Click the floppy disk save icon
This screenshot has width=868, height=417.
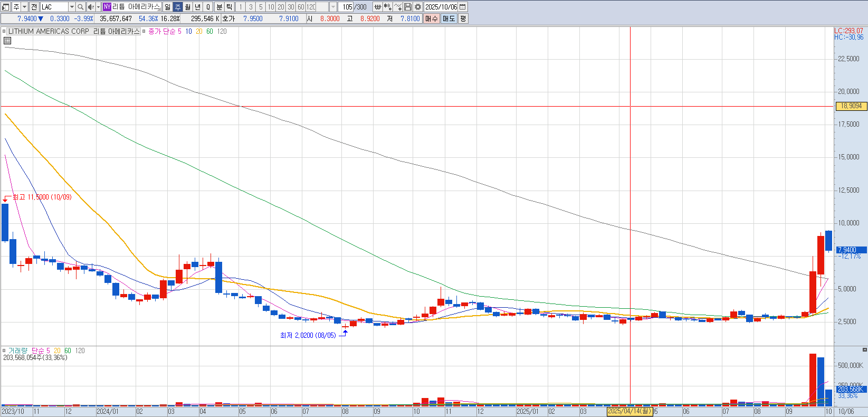coord(408,7)
